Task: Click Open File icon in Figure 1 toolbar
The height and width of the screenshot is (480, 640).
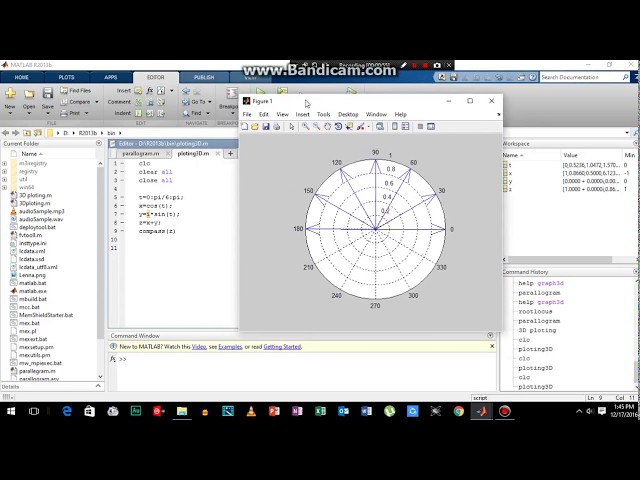Action: (255, 127)
